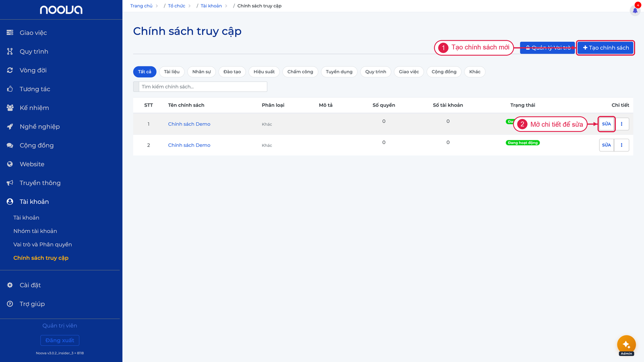This screenshot has width=644, height=362.
Task: Filter by Tuyển dụng tab
Action: (x=339, y=72)
